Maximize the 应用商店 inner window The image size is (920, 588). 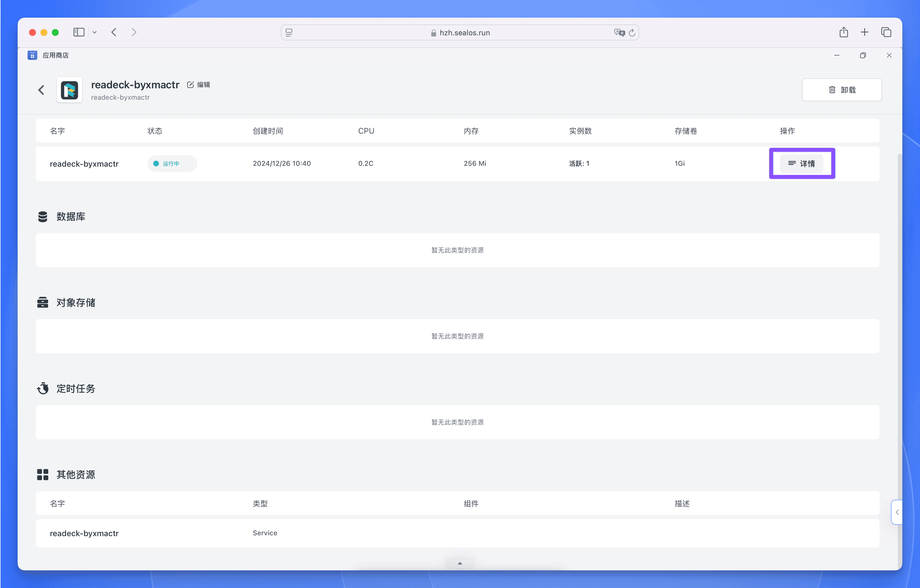(863, 55)
